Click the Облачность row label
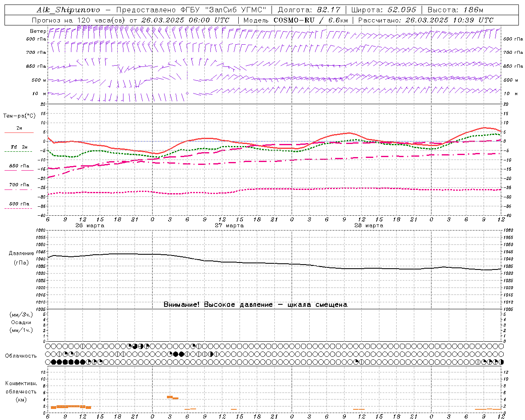525x420 pixels. point(21,356)
